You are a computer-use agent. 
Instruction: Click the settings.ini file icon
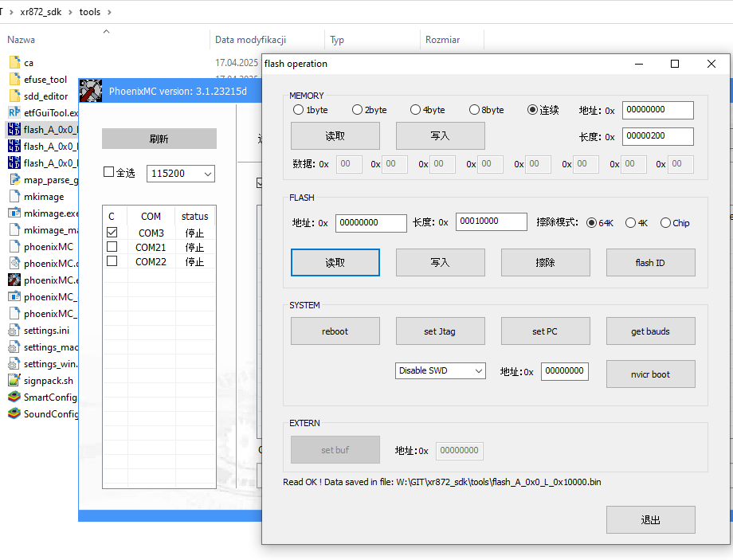tap(14, 330)
